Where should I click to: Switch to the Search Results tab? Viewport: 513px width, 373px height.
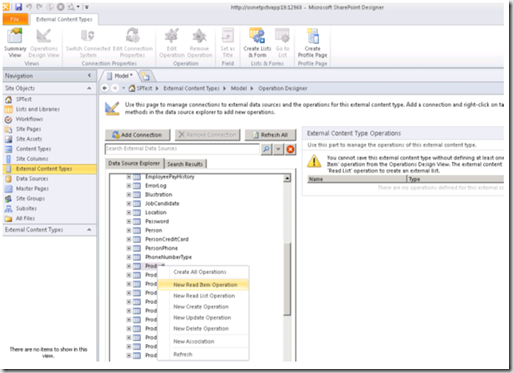tap(185, 164)
